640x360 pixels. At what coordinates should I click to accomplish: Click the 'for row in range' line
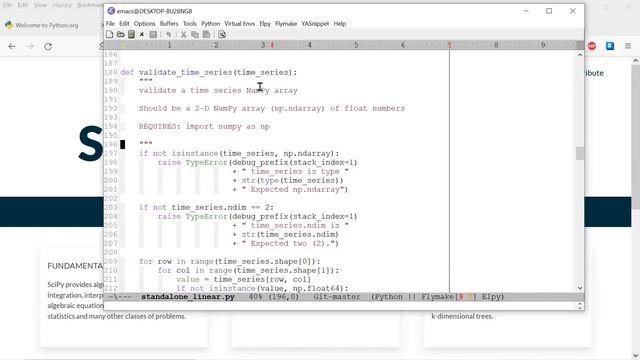(x=230, y=261)
